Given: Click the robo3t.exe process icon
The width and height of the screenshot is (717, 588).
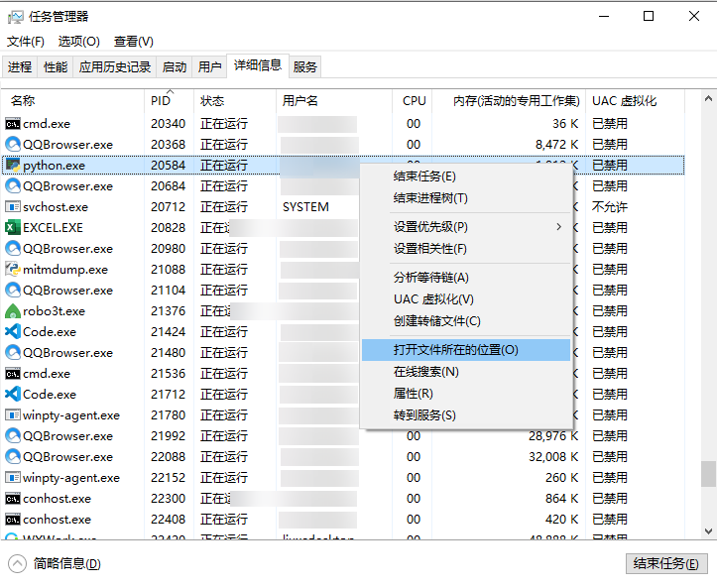Looking at the screenshot, I should click(13, 311).
